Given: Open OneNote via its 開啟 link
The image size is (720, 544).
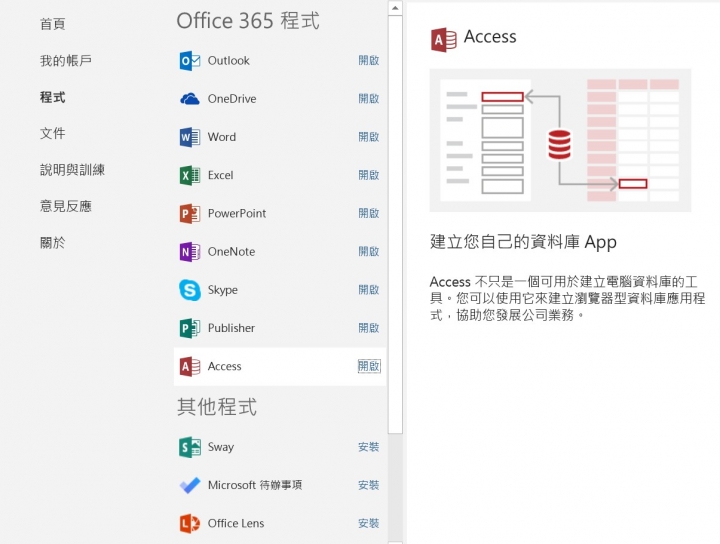Looking at the screenshot, I should tap(369, 252).
